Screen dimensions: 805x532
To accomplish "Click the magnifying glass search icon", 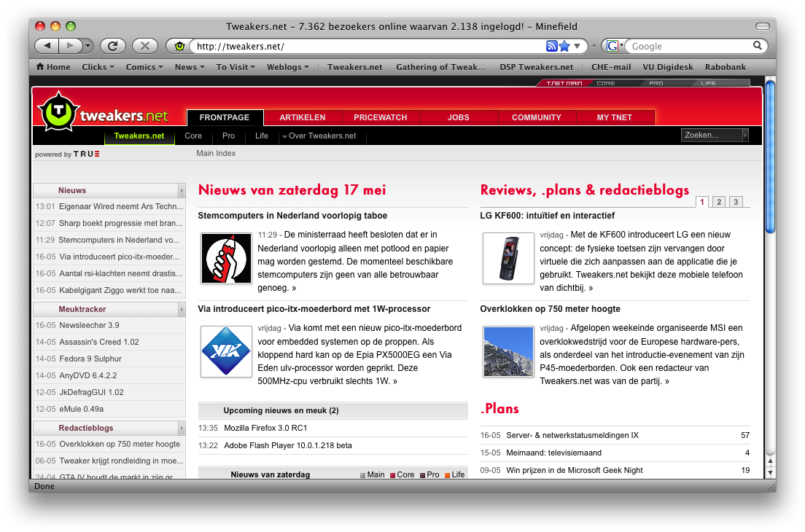I will pyautogui.click(x=758, y=46).
